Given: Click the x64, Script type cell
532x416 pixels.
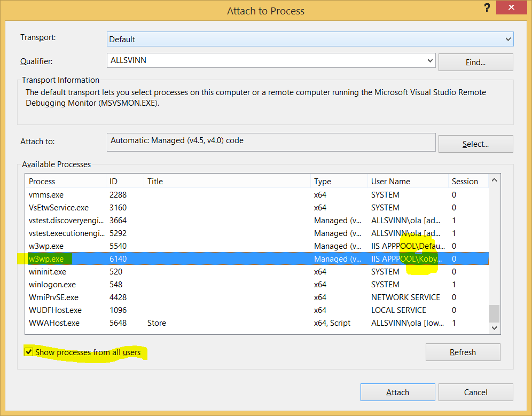Looking at the screenshot, I should click(x=332, y=323).
